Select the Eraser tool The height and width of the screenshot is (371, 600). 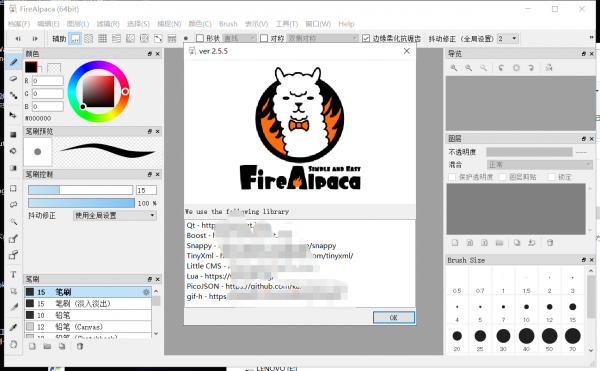13,78
